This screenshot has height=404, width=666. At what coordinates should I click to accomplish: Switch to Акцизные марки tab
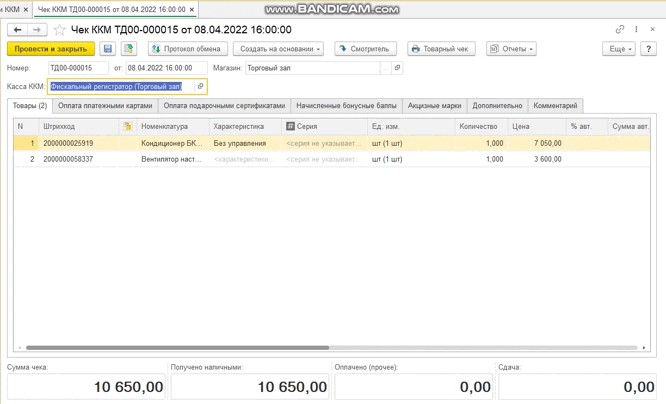[435, 106]
